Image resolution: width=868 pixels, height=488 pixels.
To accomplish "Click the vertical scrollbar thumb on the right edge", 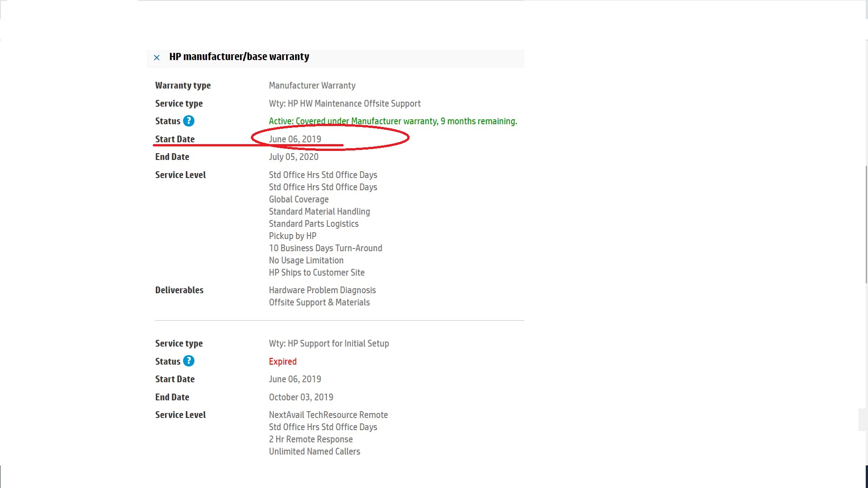I will (x=866, y=225).
